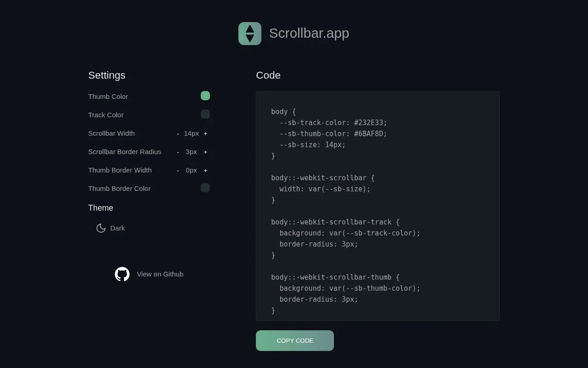Image resolution: width=588 pixels, height=368 pixels.
Task: Open the Track Color swatch picker
Action: pyautogui.click(x=205, y=114)
